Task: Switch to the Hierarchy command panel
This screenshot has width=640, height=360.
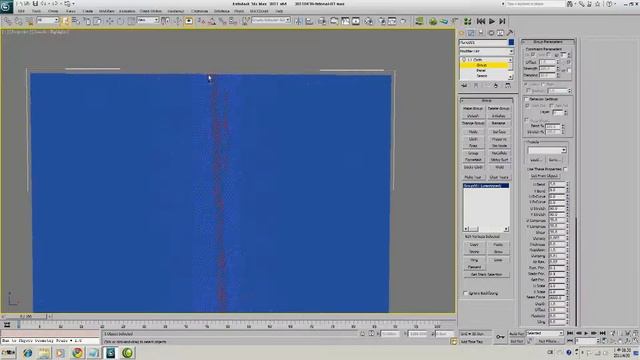Action: click(481, 33)
